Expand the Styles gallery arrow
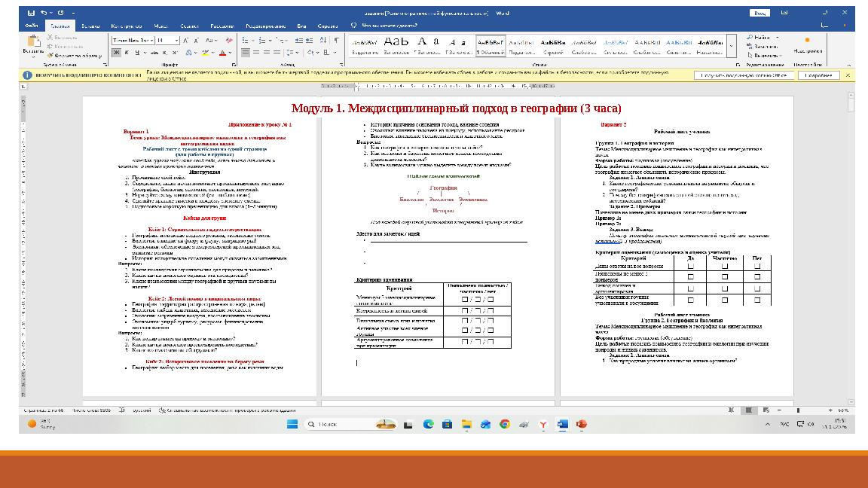 732,46
